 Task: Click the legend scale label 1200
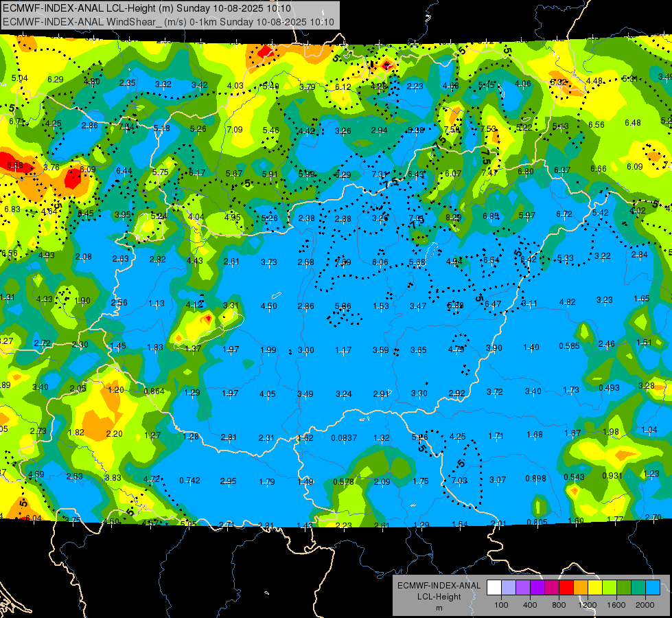[588, 605]
